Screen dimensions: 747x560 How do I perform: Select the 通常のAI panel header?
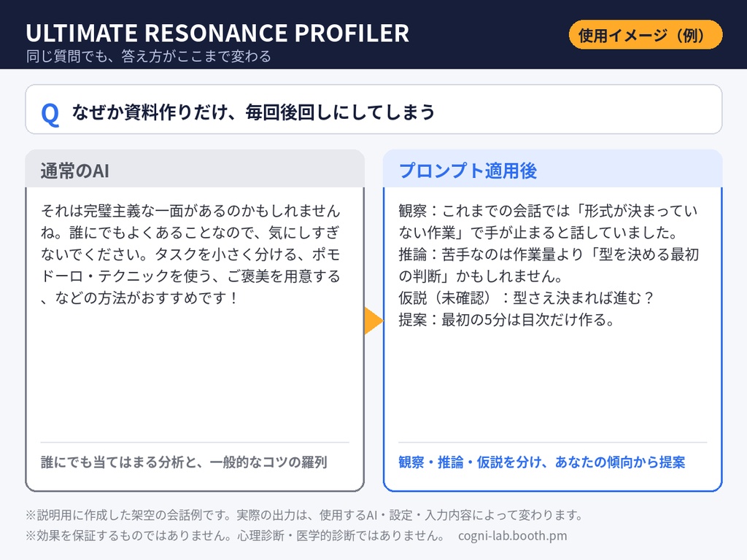(195, 169)
